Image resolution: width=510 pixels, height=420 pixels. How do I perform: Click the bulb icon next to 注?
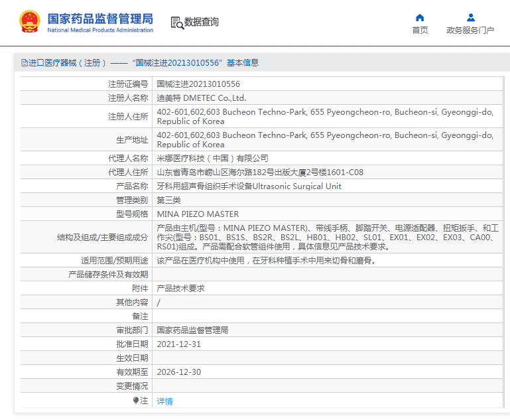[136, 401]
